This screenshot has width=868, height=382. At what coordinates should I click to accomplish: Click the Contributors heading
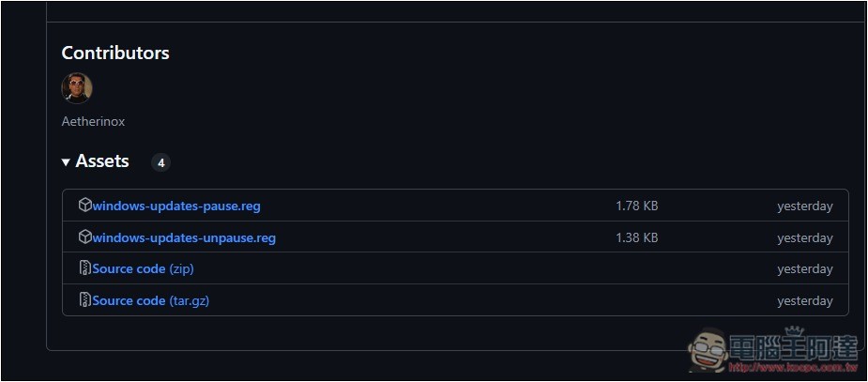coord(115,53)
